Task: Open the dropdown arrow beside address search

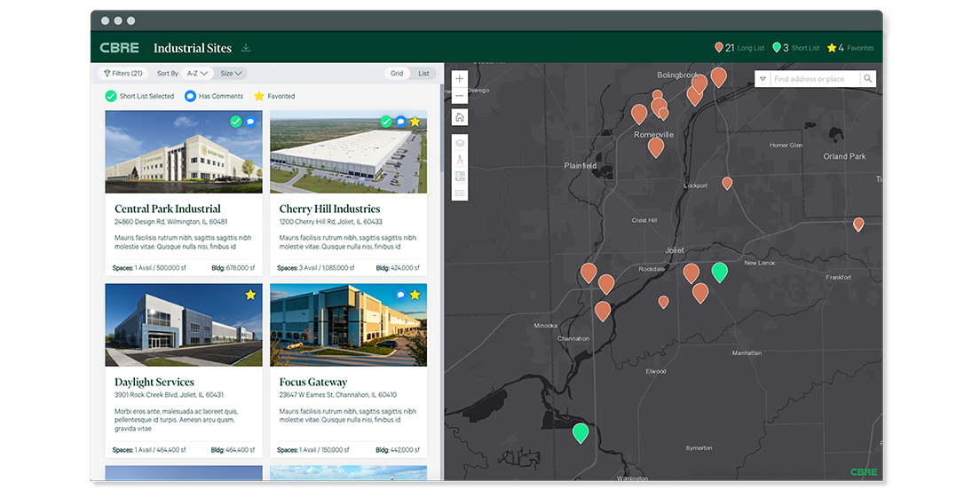Action: click(x=762, y=79)
